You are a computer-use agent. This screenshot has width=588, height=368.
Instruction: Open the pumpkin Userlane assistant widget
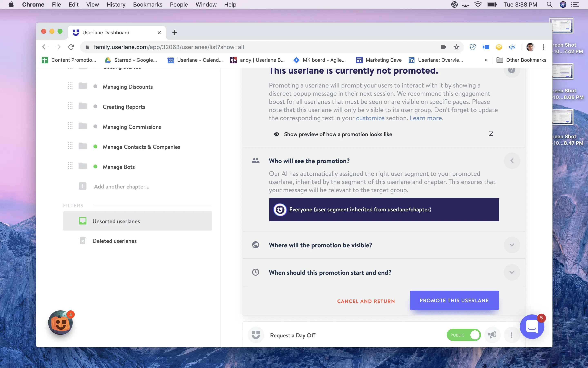[60, 323]
